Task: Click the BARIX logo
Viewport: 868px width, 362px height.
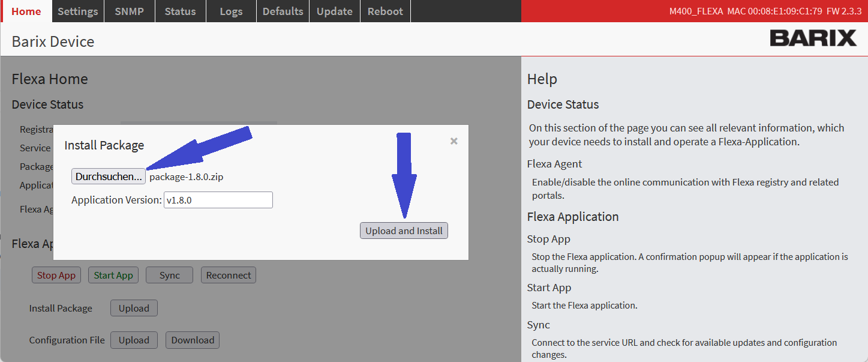Action: coord(813,38)
